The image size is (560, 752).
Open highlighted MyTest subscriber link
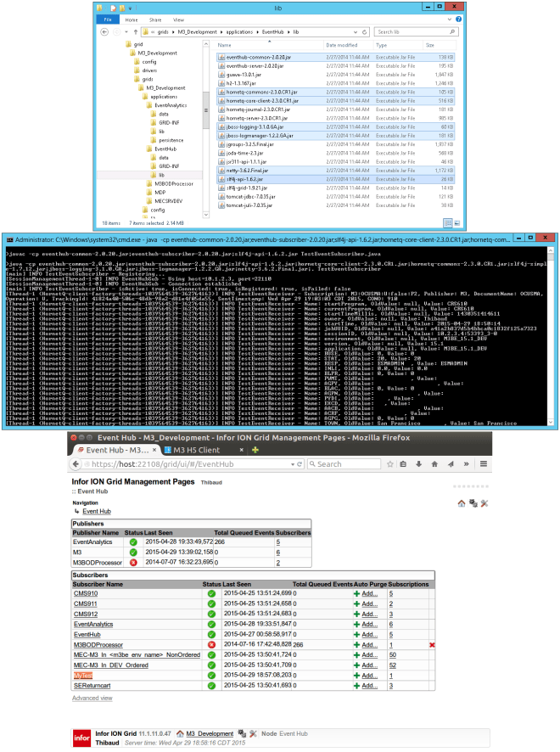(x=83, y=676)
